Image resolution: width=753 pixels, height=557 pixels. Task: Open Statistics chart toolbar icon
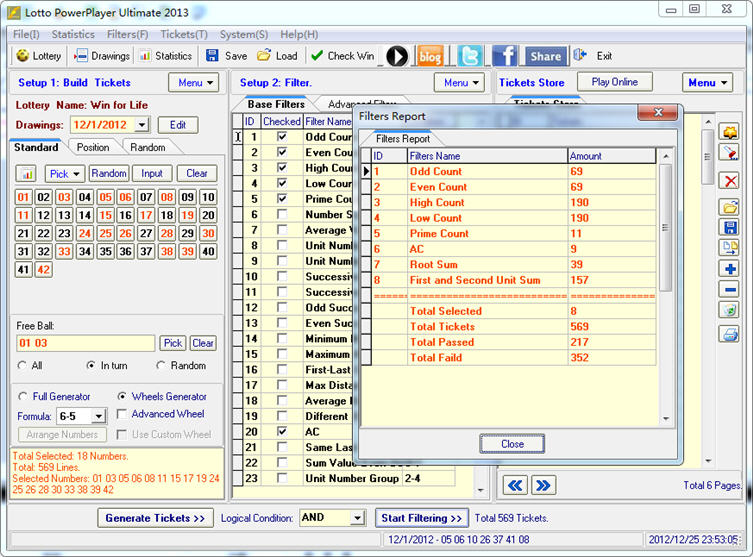[x=145, y=56]
